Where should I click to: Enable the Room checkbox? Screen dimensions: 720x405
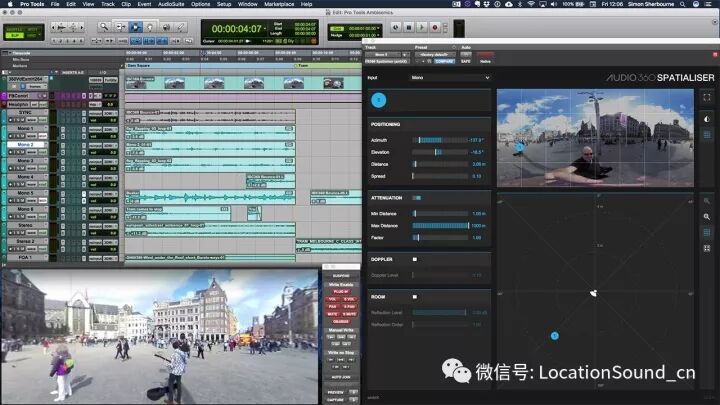(415, 297)
